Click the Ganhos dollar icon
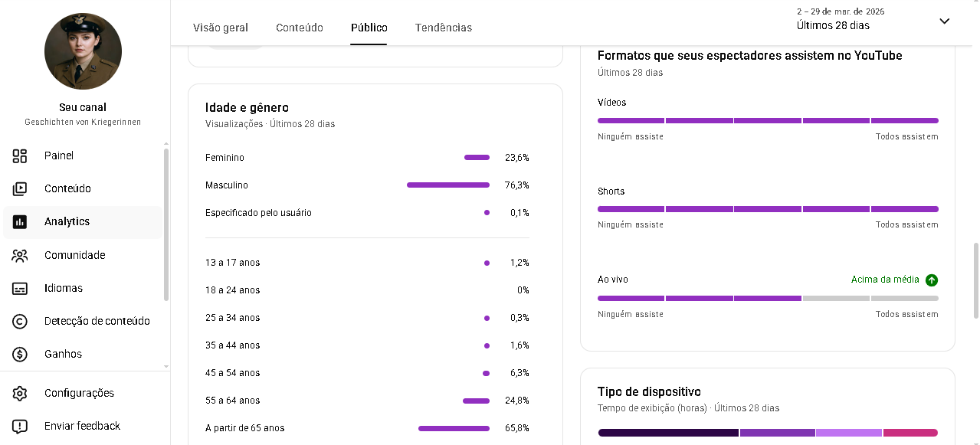 coord(20,355)
